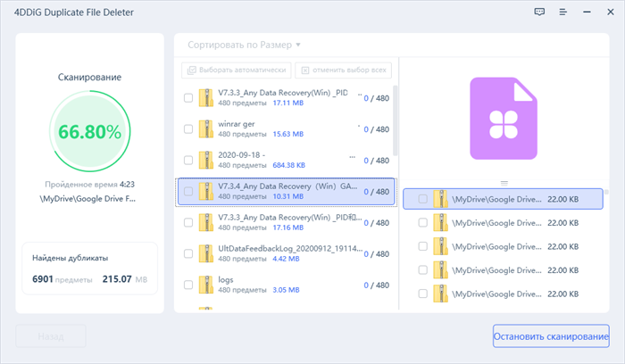The height and width of the screenshot is (364, 625).
Task: Click archive icon of V7.3.3 17.11 MB row
Action: coord(206,97)
